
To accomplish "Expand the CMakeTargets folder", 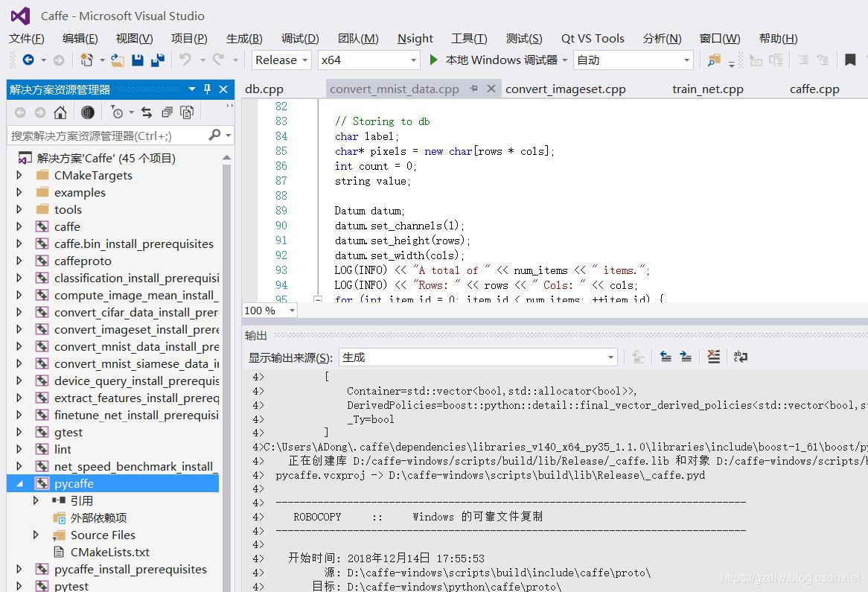I will click(19, 176).
